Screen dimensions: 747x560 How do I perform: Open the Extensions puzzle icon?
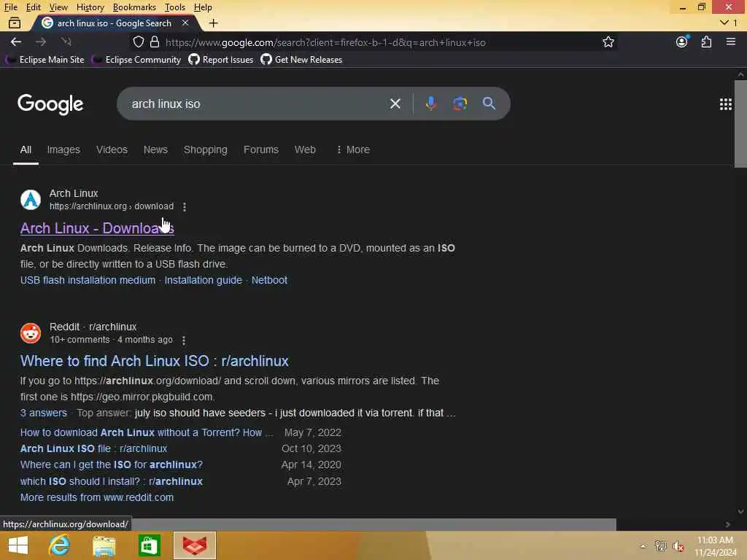pos(706,42)
